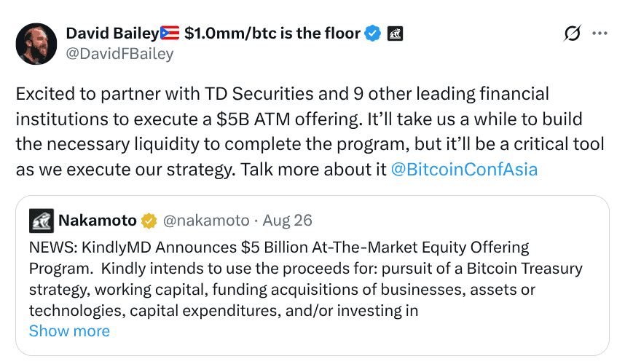This screenshot has height=364, width=625.
Task: Click the 'NEWS: KindlyMD Announces' line of the quoted post
Action: 279,248
